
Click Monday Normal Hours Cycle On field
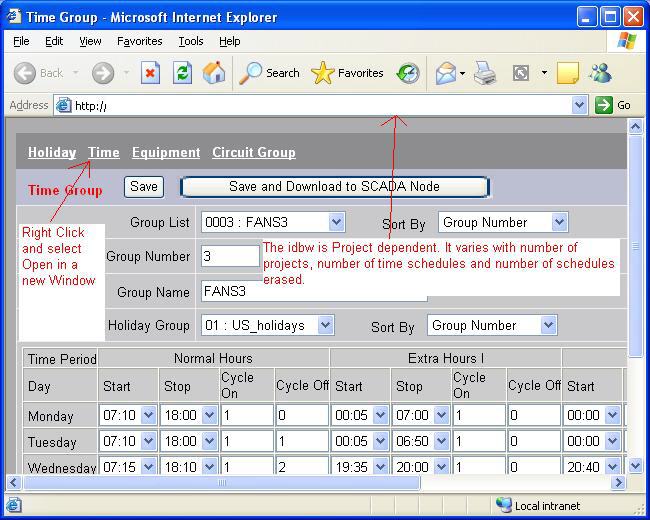247,415
